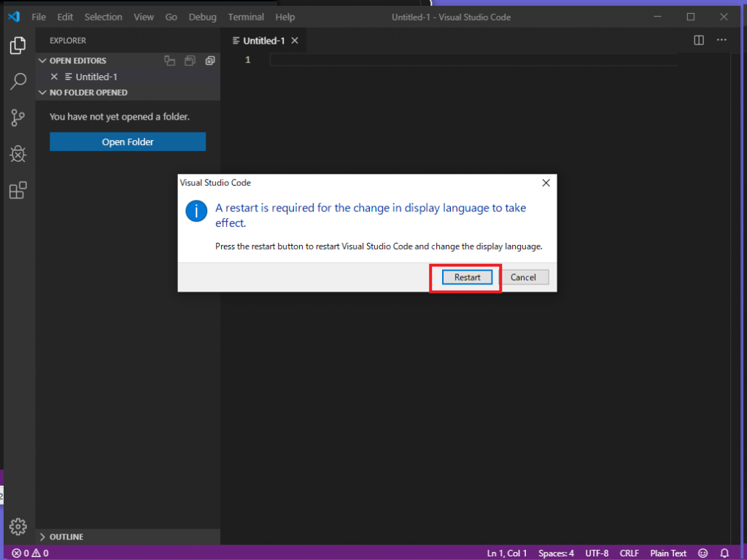Open the Debug menu
The image size is (747, 560).
[203, 17]
